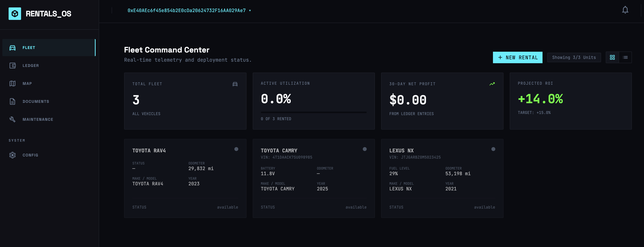Click the Documents file icon

[12, 101]
